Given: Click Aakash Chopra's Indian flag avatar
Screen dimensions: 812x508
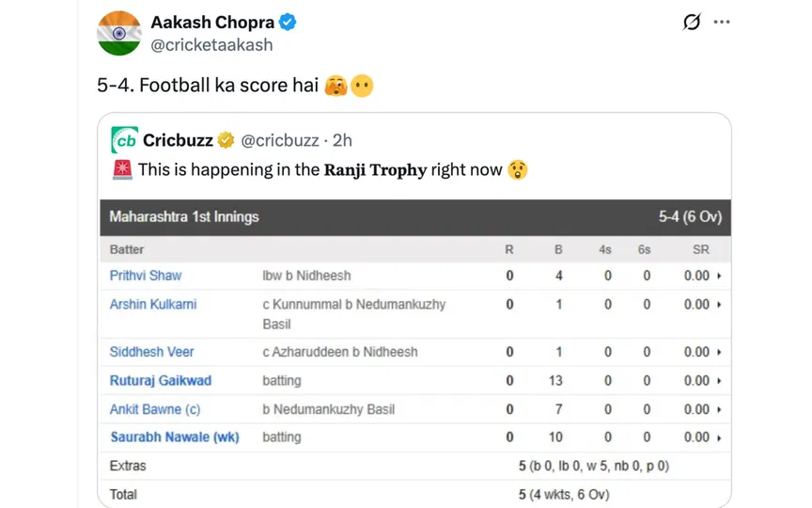Looking at the screenshot, I should [x=118, y=34].
